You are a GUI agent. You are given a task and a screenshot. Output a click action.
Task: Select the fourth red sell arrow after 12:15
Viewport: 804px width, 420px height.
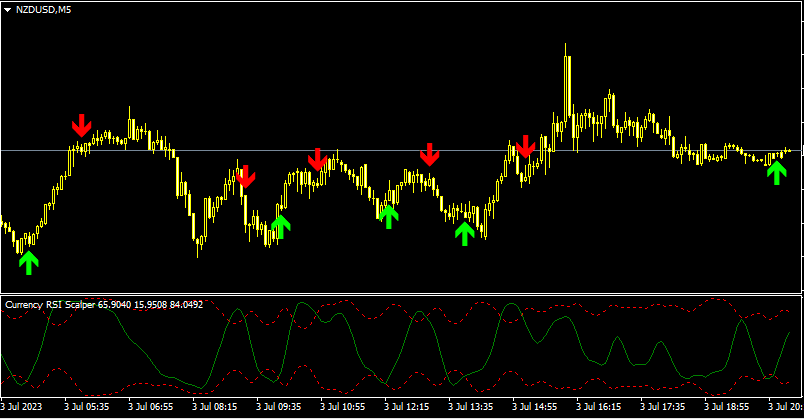coord(429,154)
